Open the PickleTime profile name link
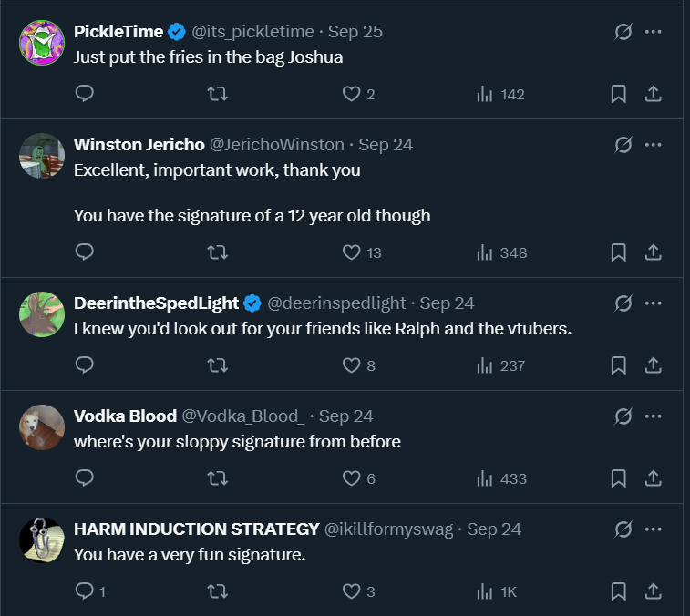Viewport: 690px width, 616px height. [x=118, y=32]
